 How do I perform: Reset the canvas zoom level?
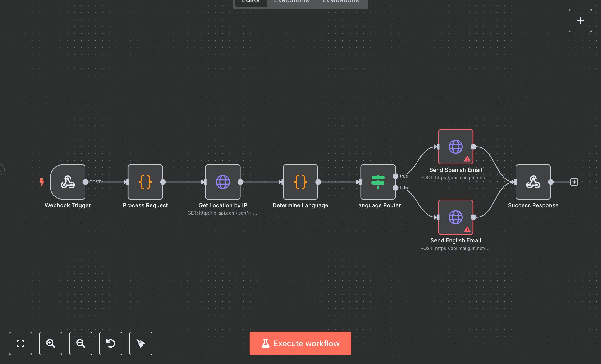point(111,343)
